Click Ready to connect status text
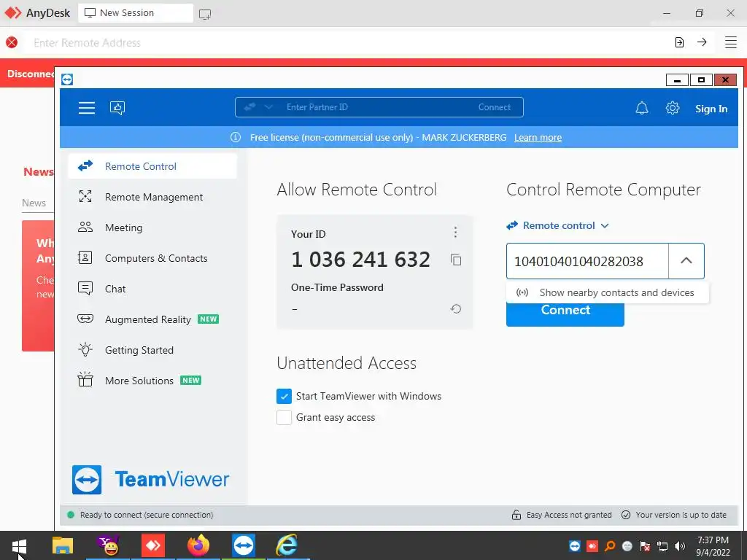Viewport: 747px width, 560px height. (146, 515)
